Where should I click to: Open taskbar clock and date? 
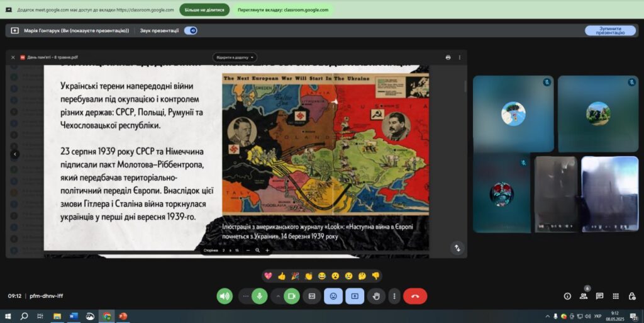coord(615,316)
